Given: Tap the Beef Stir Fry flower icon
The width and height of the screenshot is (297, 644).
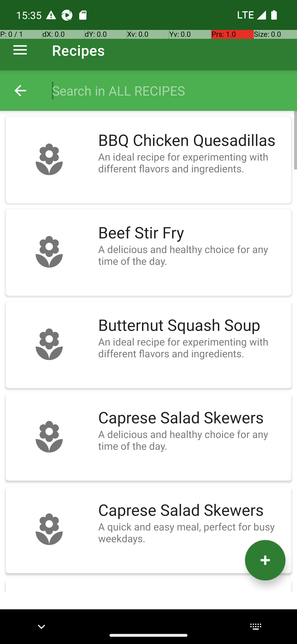Looking at the screenshot, I should [x=49, y=252].
